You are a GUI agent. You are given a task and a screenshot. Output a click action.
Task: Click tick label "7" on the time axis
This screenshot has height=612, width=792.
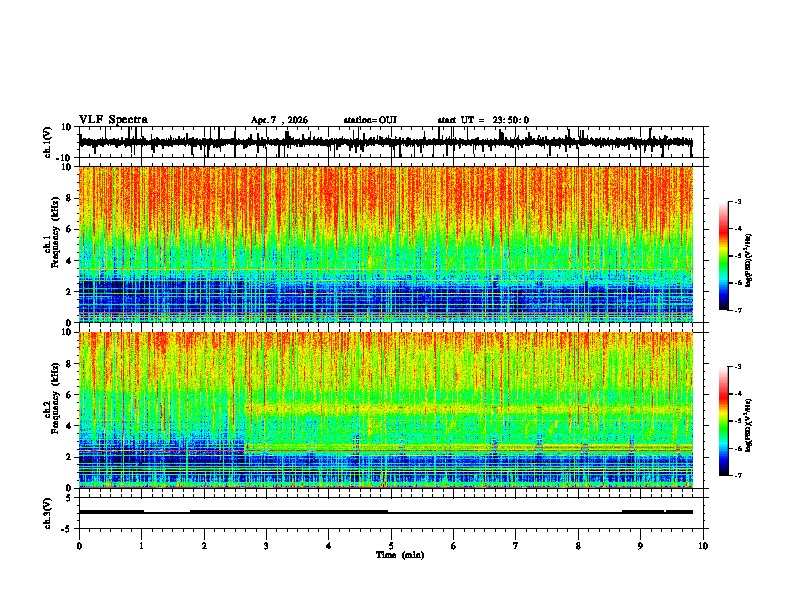[x=516, y=546]
